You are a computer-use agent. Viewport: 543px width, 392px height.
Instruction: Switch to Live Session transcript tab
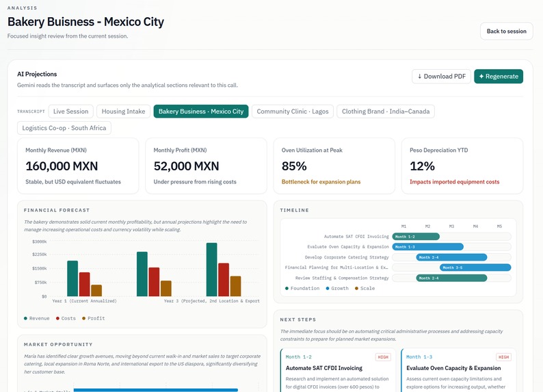(70, 111)
